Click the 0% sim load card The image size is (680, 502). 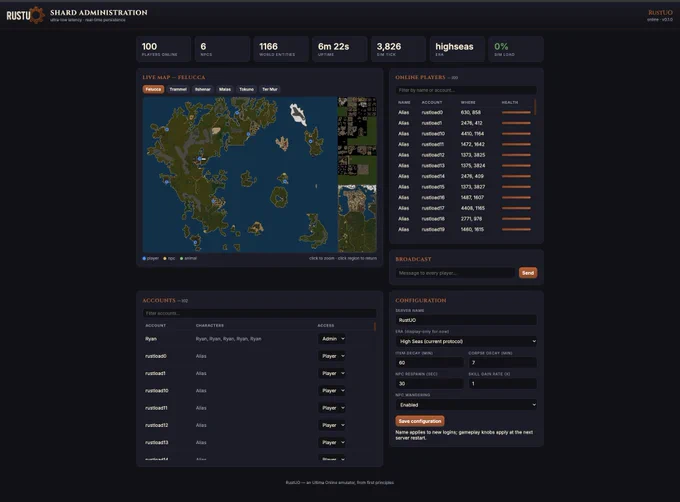click(x=516, y=49)
